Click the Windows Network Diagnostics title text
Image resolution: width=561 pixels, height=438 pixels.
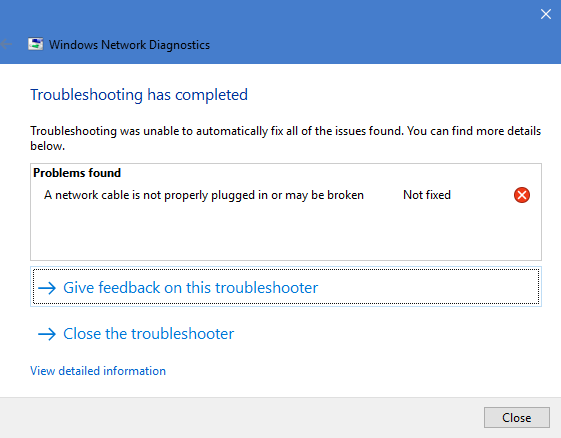[x=129, y=45]
